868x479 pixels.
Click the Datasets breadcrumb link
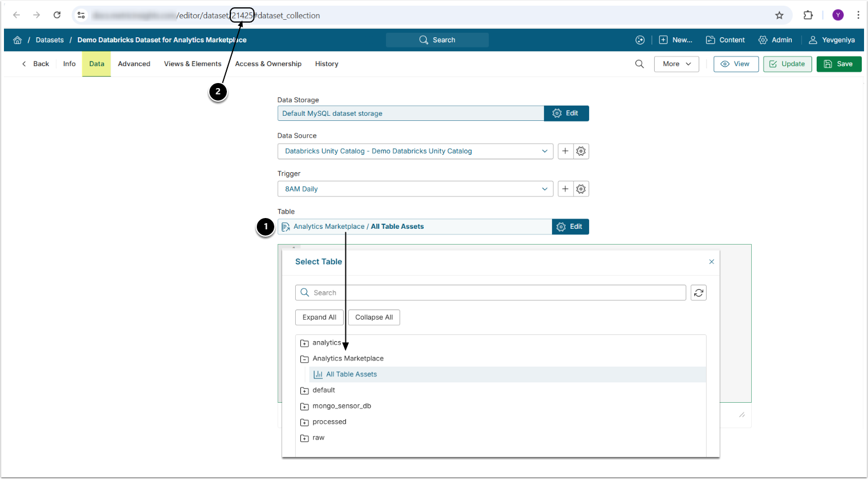click(50, 40)
